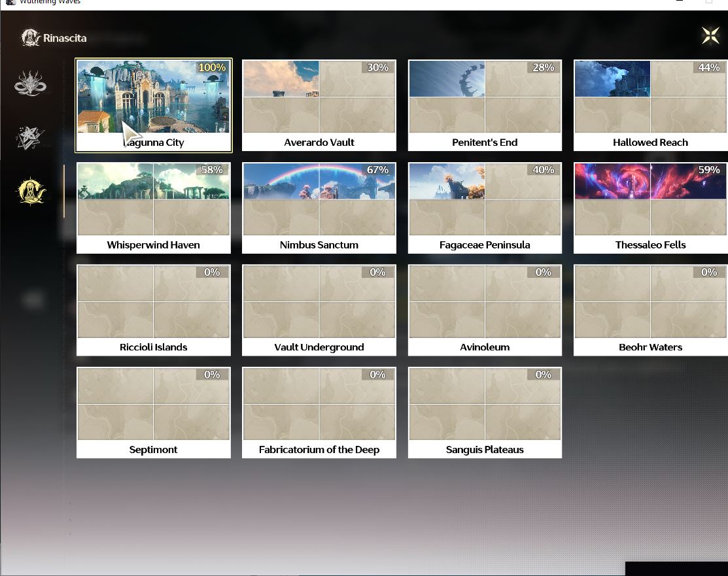The image size is (728, 576).
Task: Open the Thessaleo Fells card
Action: [x=650, y=208]
